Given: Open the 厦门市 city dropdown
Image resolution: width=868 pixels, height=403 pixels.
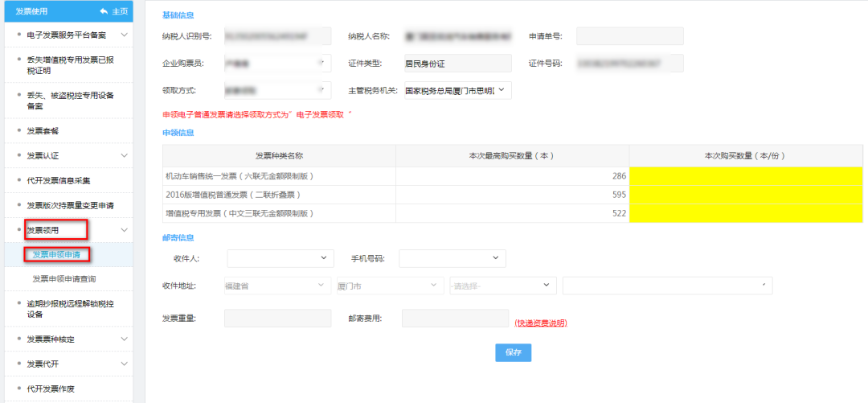Looking at the screenshot, I should tap(391, 286).
